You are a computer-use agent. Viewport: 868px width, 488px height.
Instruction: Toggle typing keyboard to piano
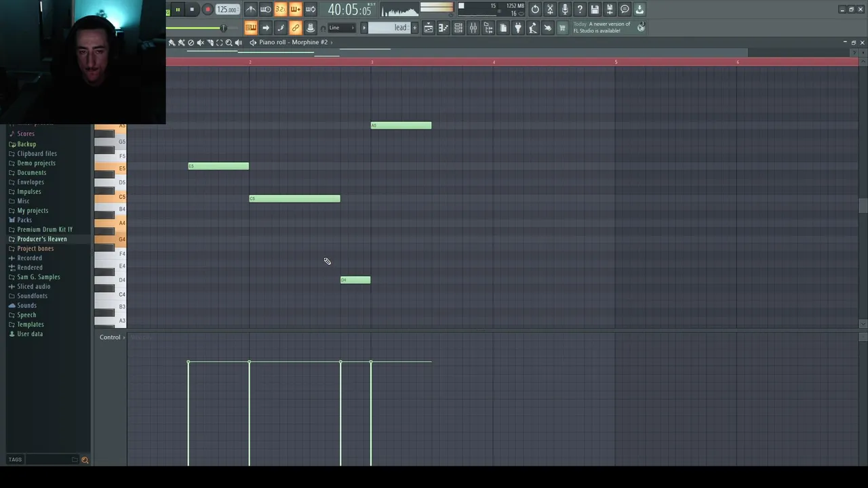coord(251,28)
